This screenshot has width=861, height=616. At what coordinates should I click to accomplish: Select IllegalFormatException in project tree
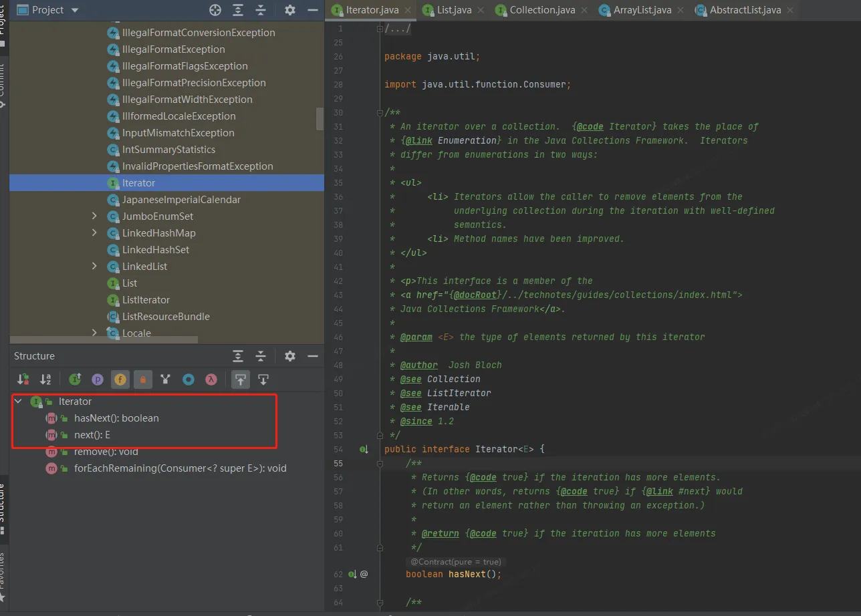[174, 49]
